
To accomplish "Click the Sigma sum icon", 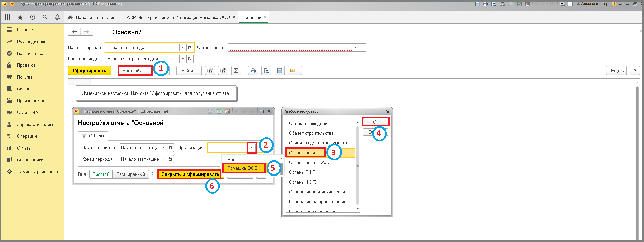I will [x=236, y=71].
